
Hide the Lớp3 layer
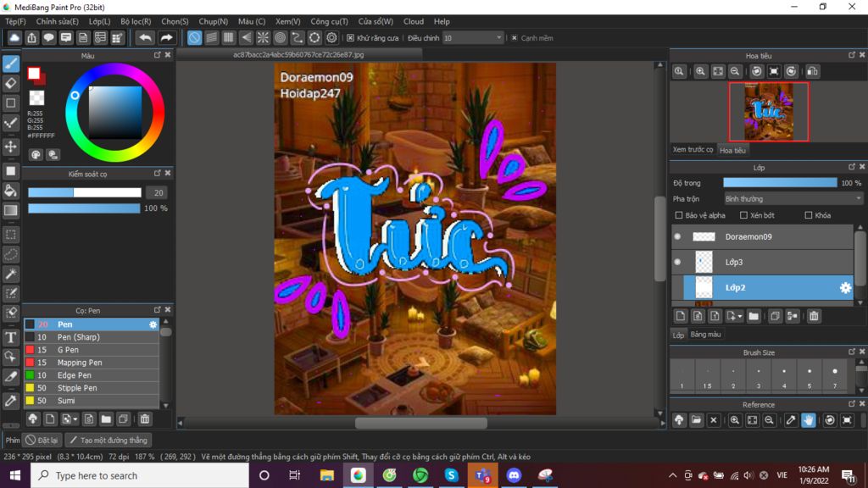tap(677, 263)
